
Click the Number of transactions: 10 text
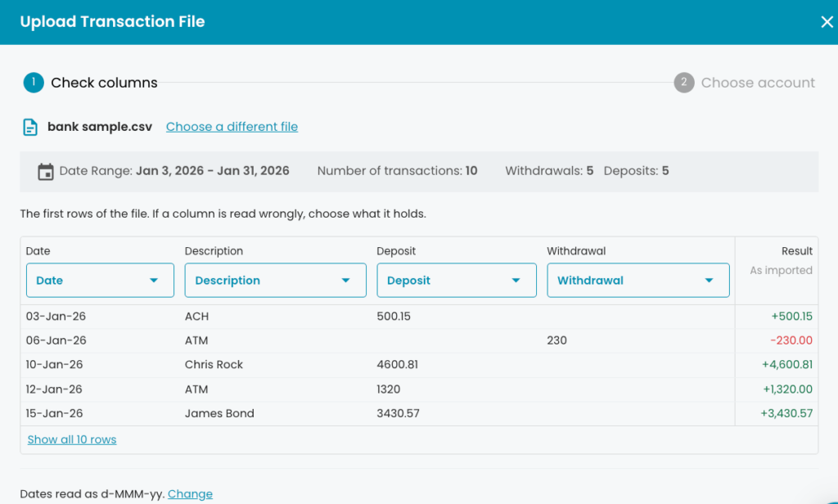click(x=397, y=171)
